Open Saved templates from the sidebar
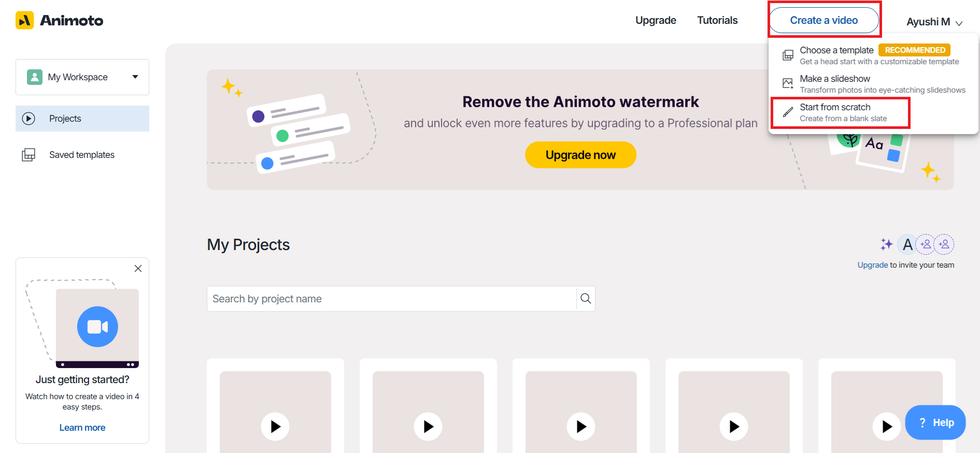The height and width of the screenshot is (453, 980). click(x=81, y=154)
